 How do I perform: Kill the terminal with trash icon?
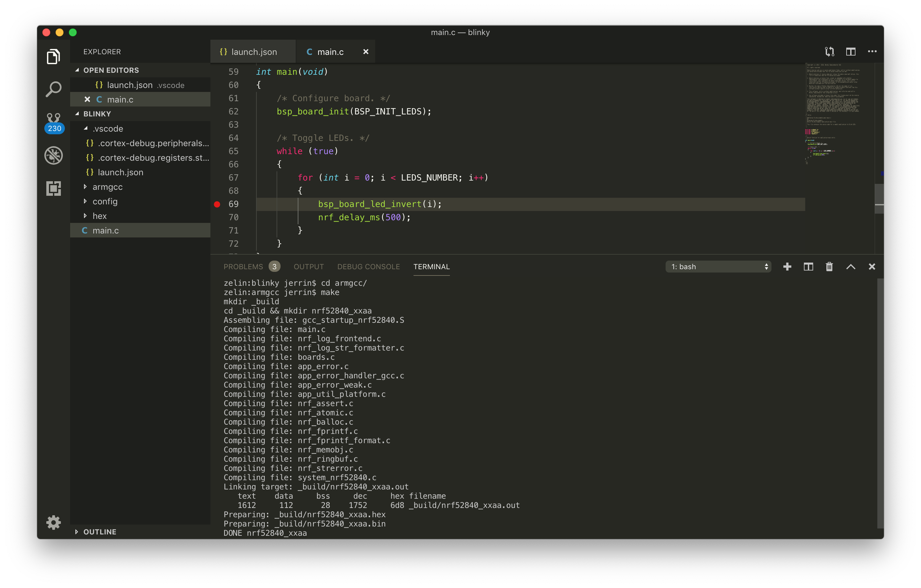point(829,267)
